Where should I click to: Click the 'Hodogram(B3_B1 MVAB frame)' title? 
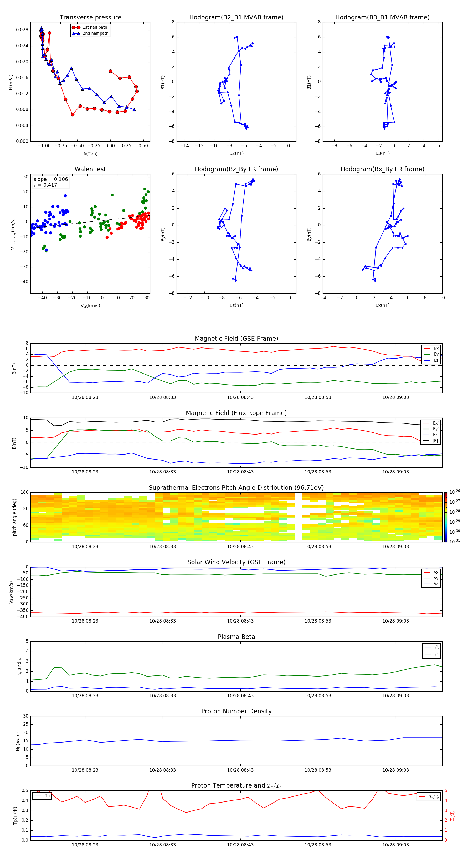tap(382, 18)
